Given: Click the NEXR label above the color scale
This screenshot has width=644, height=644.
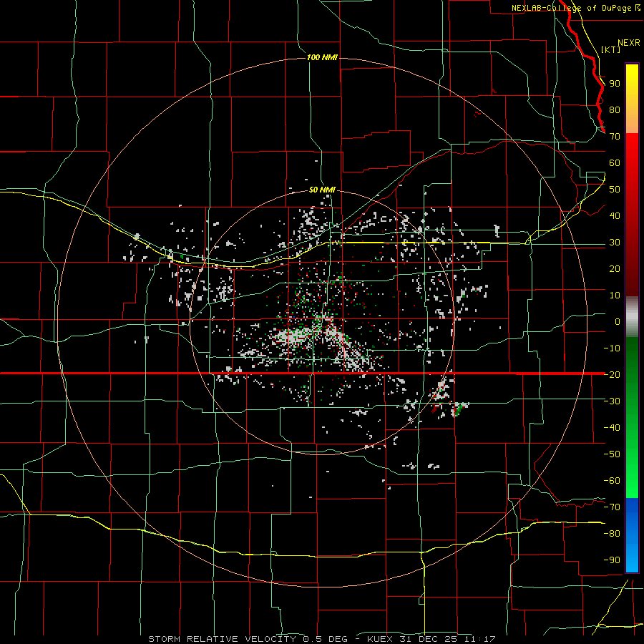Looking at the screenshot, I should pyautogui.click(x=629, y=43).
